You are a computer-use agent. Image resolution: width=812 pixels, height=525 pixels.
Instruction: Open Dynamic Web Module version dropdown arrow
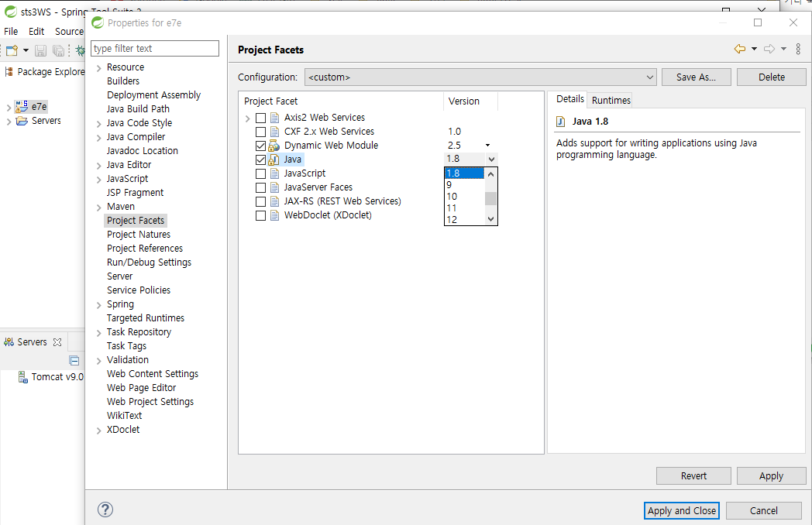tap(487, 146)
